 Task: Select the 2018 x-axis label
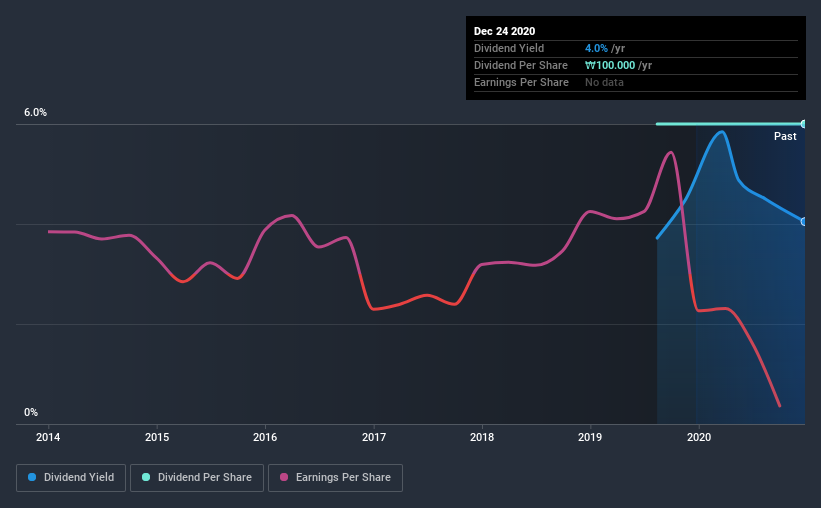tap(482, 437)
